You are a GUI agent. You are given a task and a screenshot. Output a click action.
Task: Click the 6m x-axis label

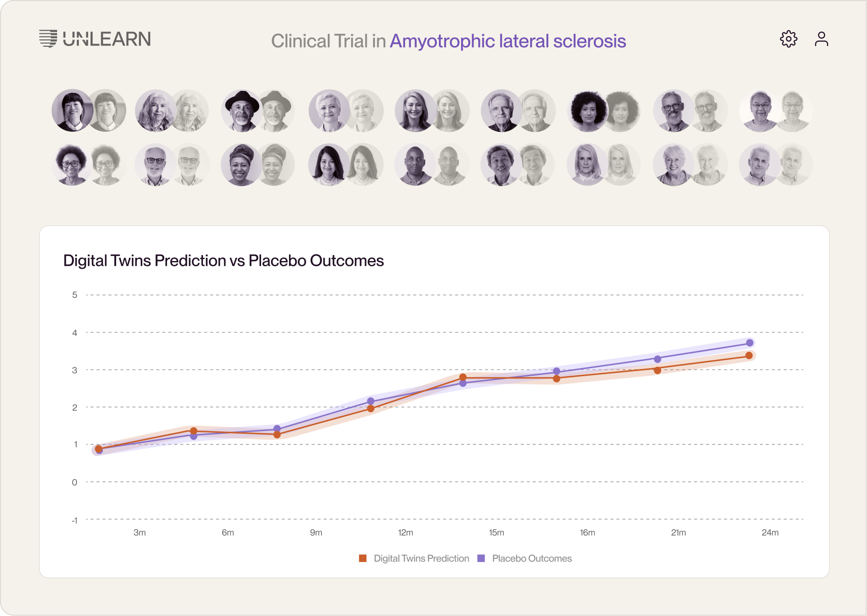click(x=228, y=533)
